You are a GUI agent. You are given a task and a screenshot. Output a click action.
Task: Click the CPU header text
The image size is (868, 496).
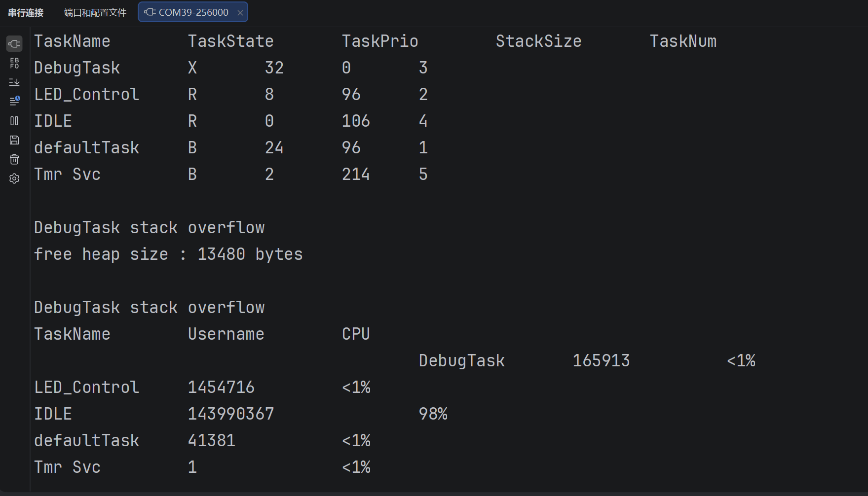(x=356, y=334)
